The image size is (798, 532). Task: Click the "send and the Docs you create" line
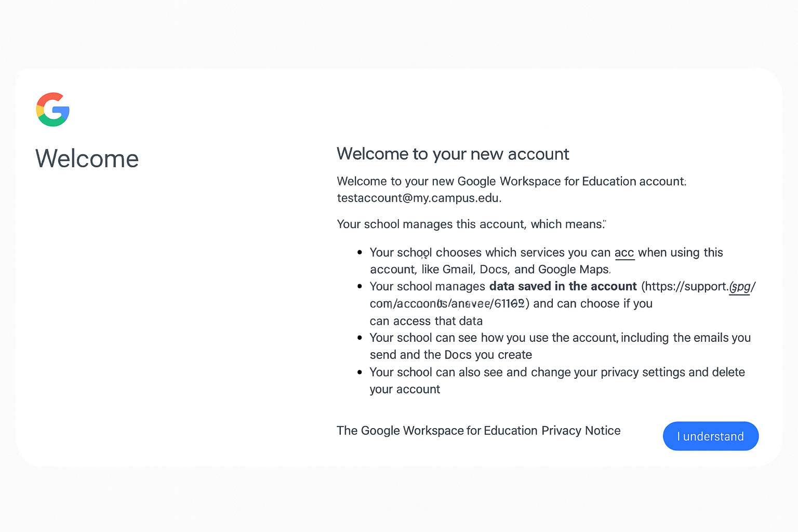[x=450, y=355]
